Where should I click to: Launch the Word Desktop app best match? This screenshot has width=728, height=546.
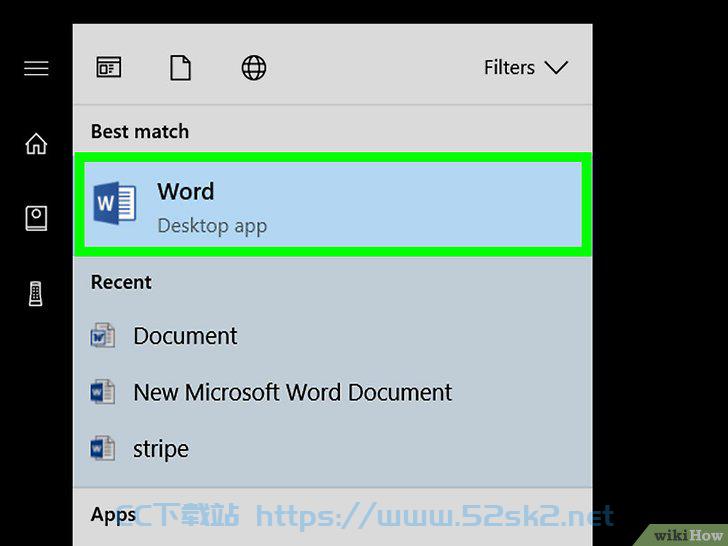click(x=332, y=204)
